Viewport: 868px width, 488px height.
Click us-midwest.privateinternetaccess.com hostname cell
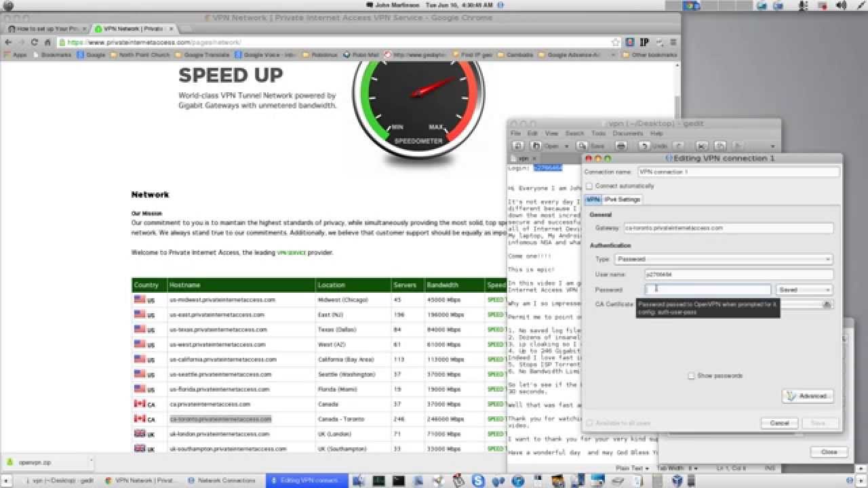(222, 300)
